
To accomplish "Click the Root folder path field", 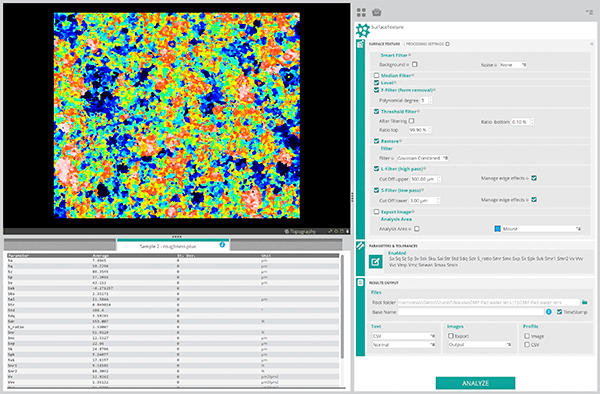I will [489, 302].
